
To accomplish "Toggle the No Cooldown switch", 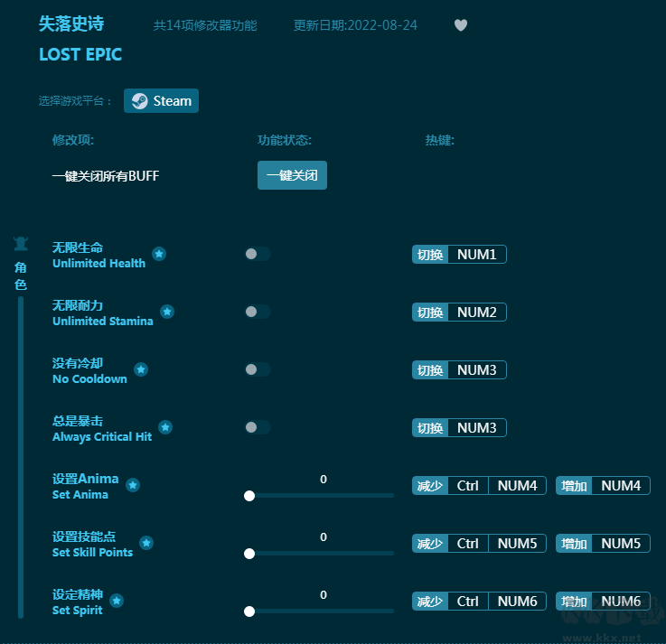I will [x=257, y=369].
